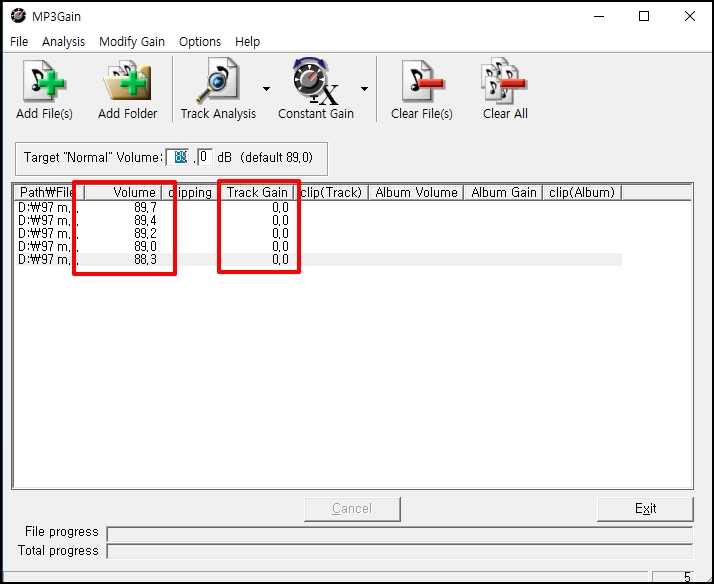Image resolution: width=714 pixels, height=584 pixels.
Task: Click the Exit button
Action: [645, 508]
